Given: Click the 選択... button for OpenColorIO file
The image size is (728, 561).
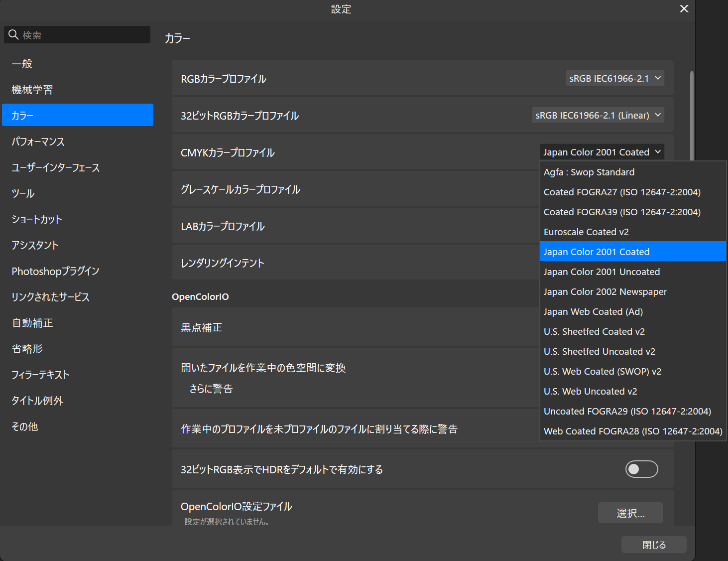Looking at the screenshot, I should 630,513.
